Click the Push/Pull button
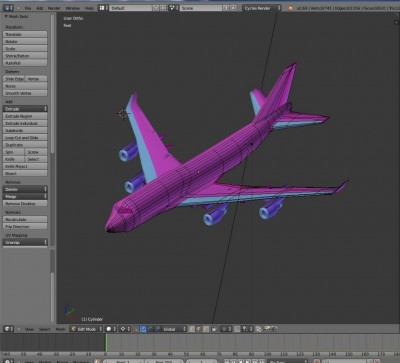The image size is (400, 363). click(25, 63)
